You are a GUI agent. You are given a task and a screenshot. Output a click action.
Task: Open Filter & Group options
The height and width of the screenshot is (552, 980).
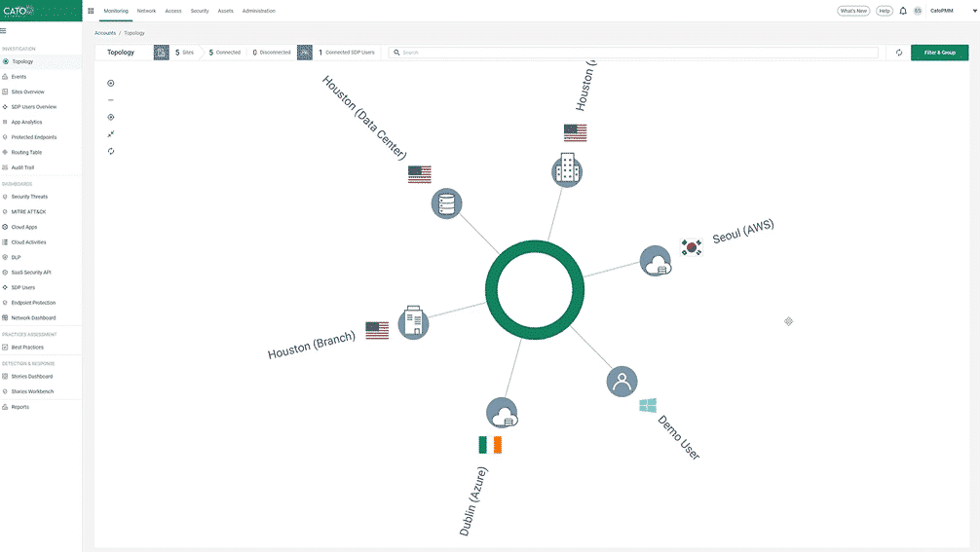click(x=939, y=53)
